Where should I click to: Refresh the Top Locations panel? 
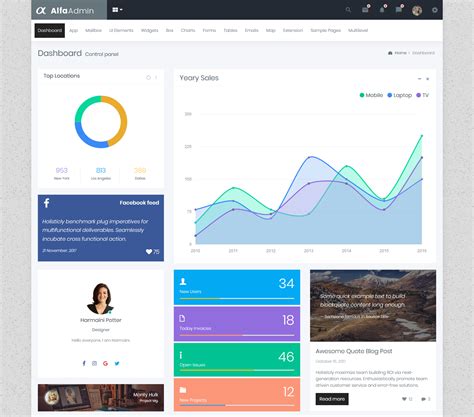tap(148, 78)
